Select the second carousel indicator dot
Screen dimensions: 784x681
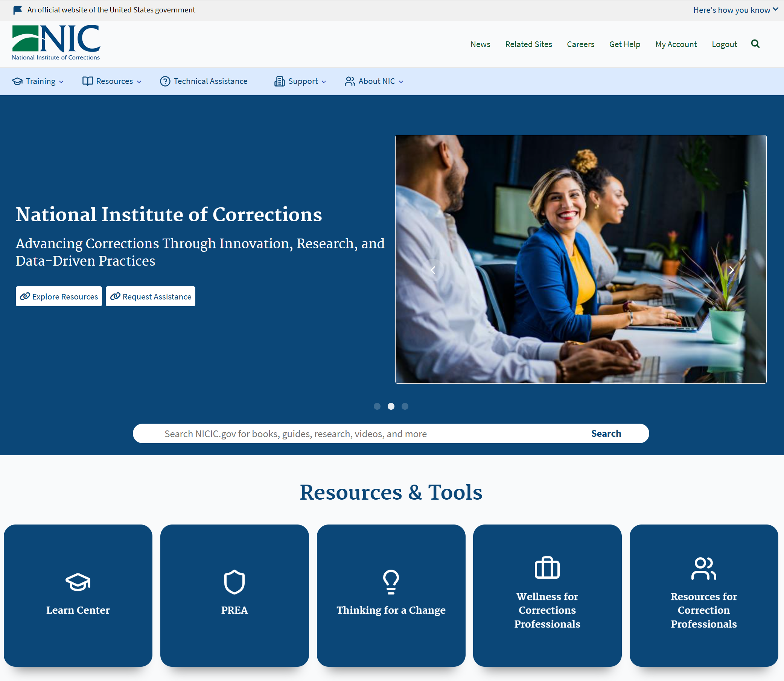click(391, 406)
